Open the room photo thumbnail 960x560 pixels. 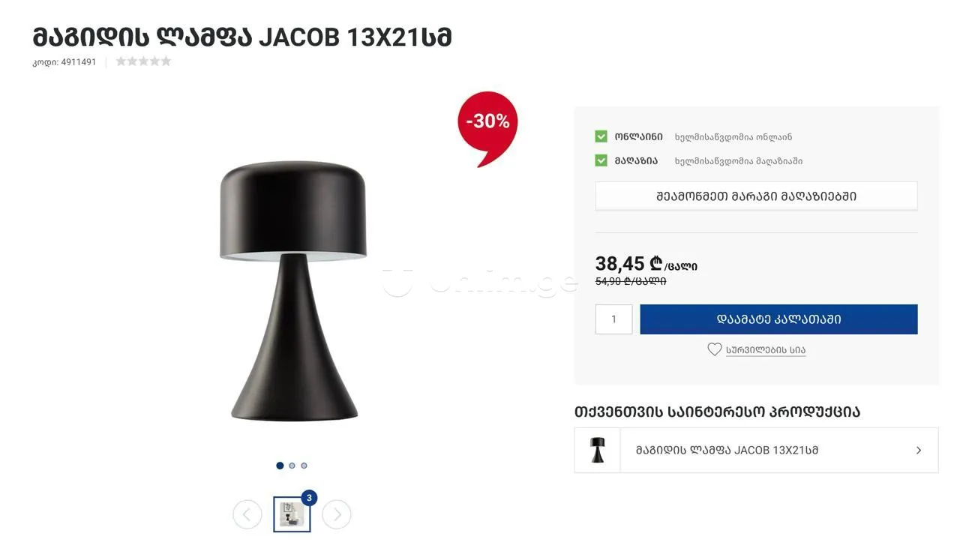pos(291,514)
